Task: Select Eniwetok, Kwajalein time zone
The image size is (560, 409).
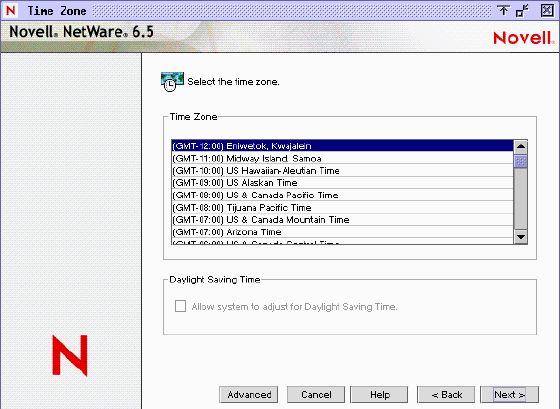Action: (x=342, y=146)
